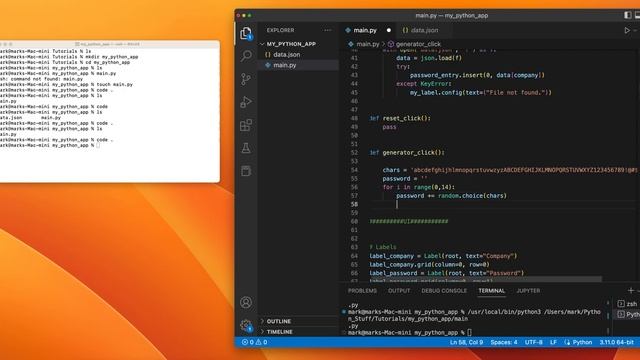Image resolution: width=640 pixels, height=360 pixels.
Task: Click the Run Python File play button
Action: point(627,30)
